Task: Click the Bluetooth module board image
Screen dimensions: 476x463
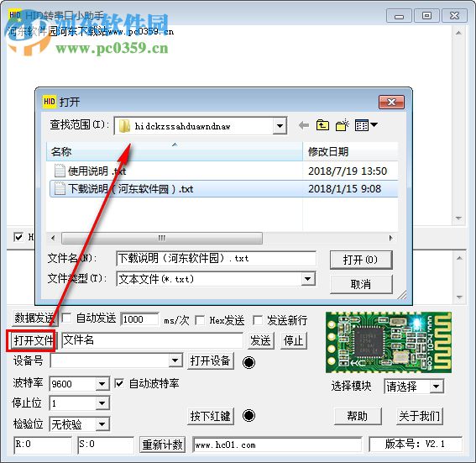Action: tap(388, 342)
